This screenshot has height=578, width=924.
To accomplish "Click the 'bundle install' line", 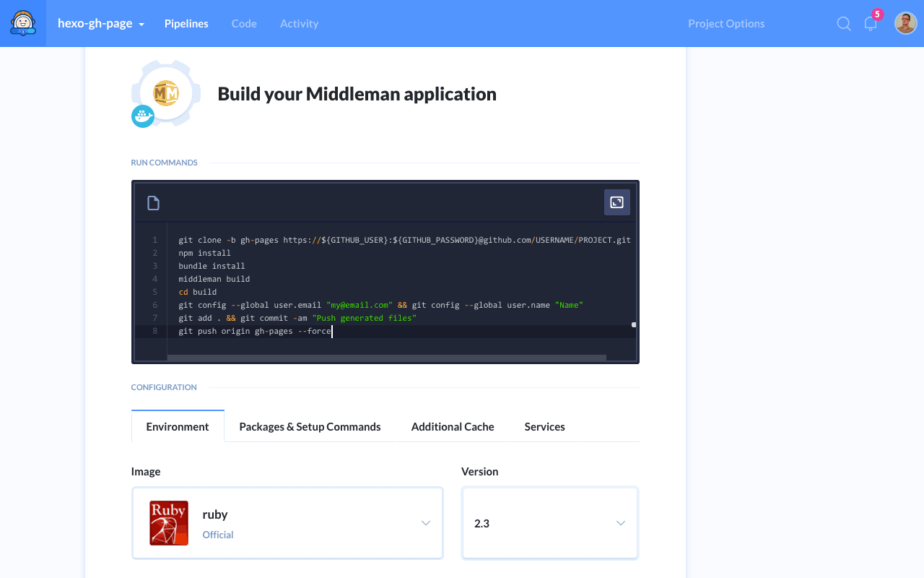I will point(212,266).
